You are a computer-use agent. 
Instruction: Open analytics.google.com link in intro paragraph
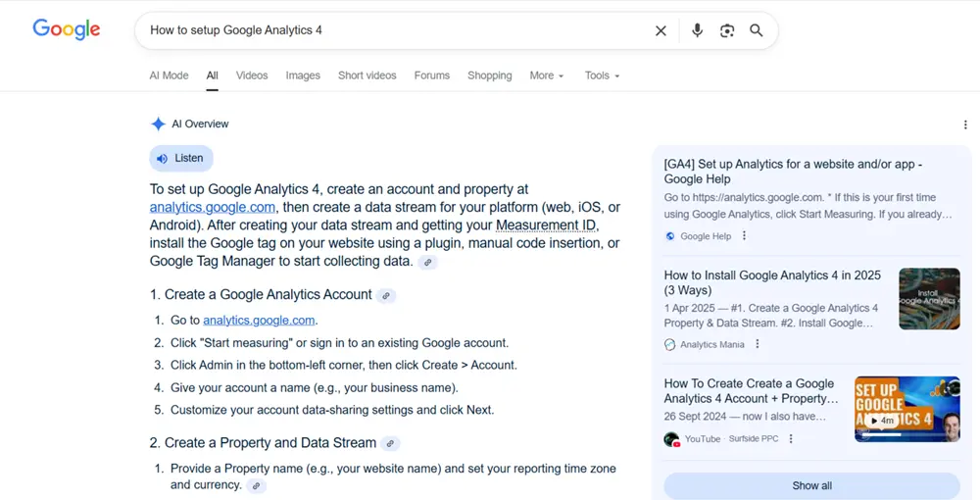tap(213, 208)
